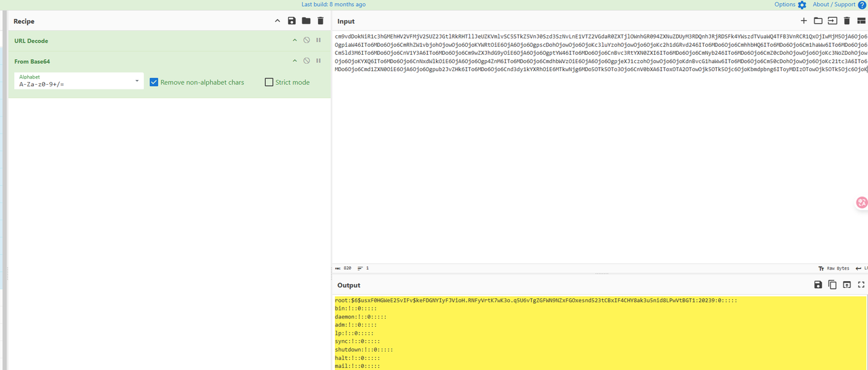The height and width of the screenshot is (370, 868).
Task: Enable Strict mode checkbox
Action: pos(269,82)
